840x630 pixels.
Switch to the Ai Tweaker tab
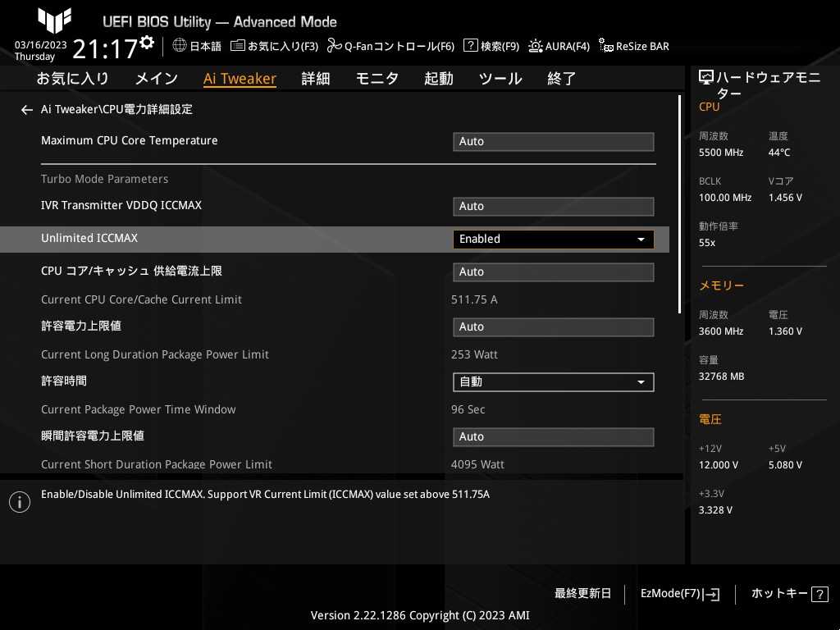(x=240, y=79)
